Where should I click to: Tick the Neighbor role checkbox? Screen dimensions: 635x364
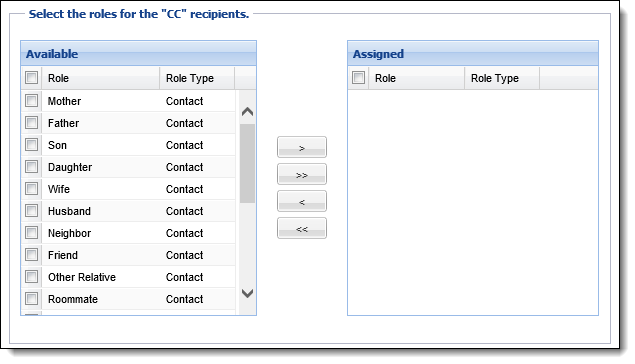(32, 232)
